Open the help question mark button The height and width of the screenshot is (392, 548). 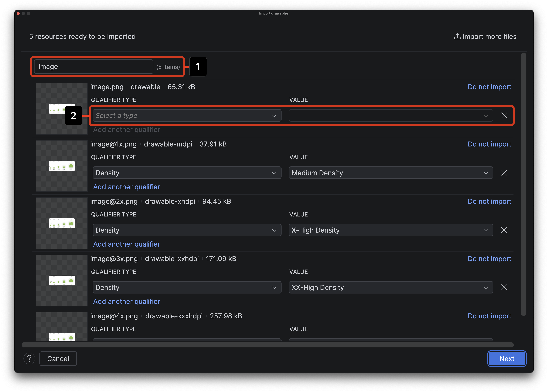click(x=29, y=358)
